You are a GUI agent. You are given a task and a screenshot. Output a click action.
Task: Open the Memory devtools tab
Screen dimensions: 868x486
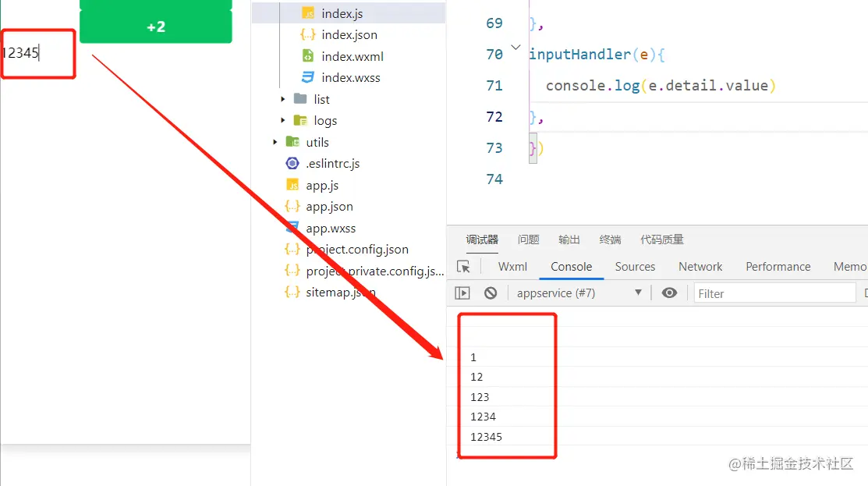[x=850, y=267]
